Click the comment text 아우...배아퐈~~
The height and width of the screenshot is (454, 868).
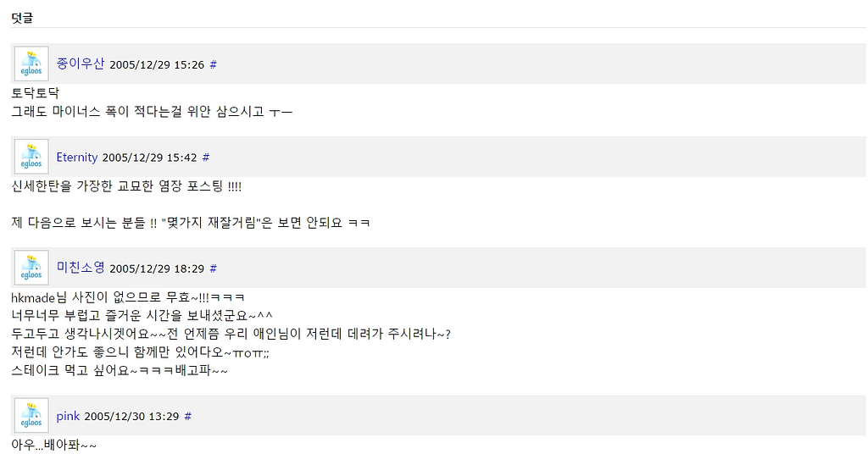point(53,445)
